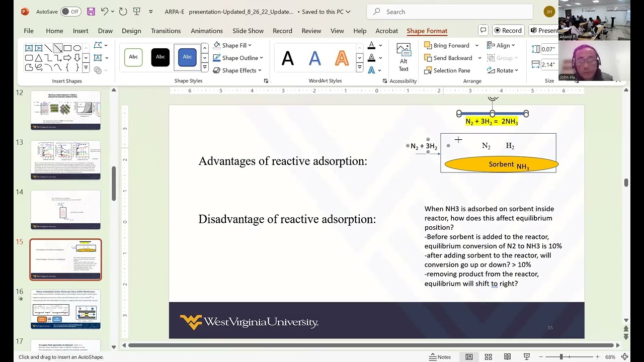Switch to the Insert tab

pos(80,31)
